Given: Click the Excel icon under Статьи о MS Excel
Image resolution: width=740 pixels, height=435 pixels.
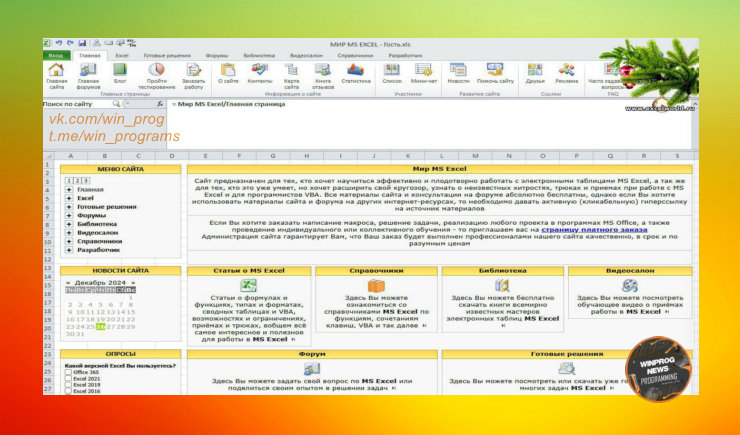Looking at the screenshot, I should pyautogui.click(x=248, y=285).
